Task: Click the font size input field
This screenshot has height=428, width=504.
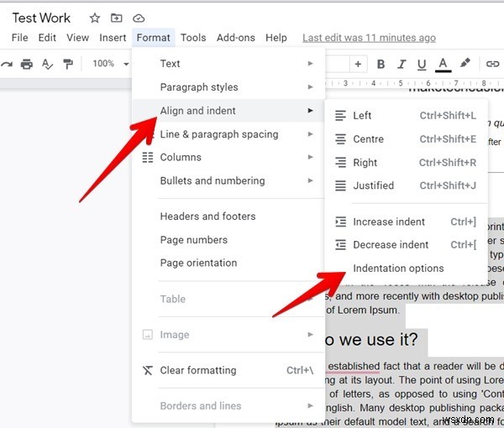Action: 337,64
